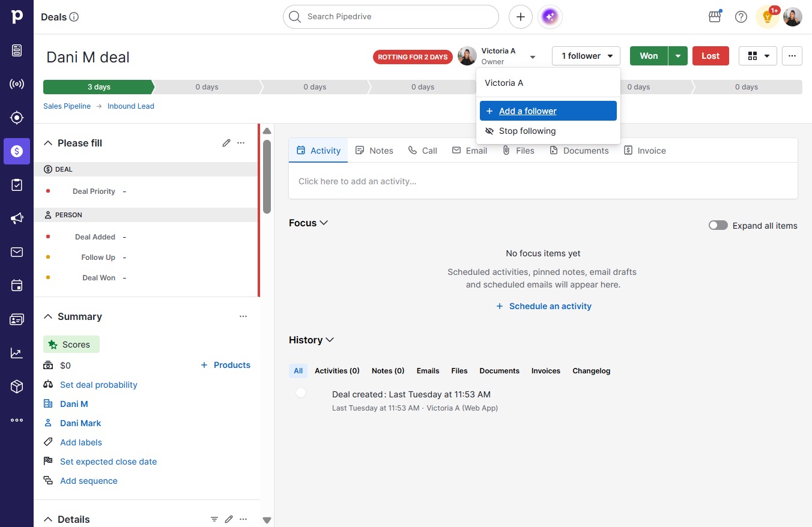Click the Search Pipedrive field

(x=391, y=17)
